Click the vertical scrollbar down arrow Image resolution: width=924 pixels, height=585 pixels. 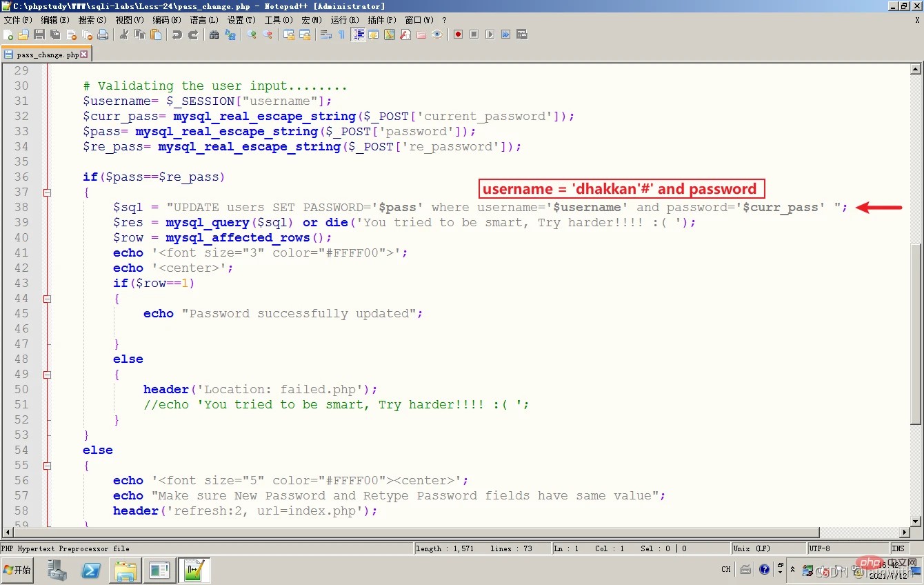(x=916, y=522)
